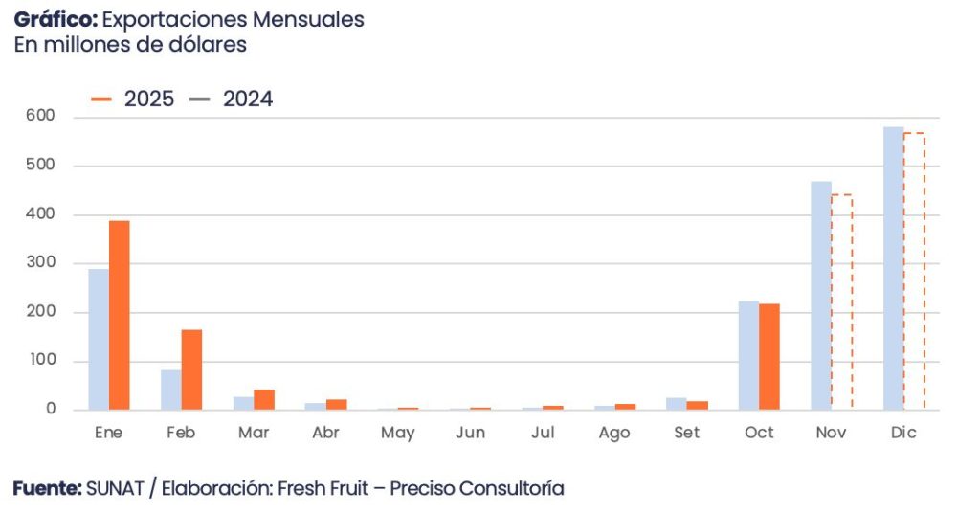Select the dashed projected December 2025 bar

(x=914, y=271)
